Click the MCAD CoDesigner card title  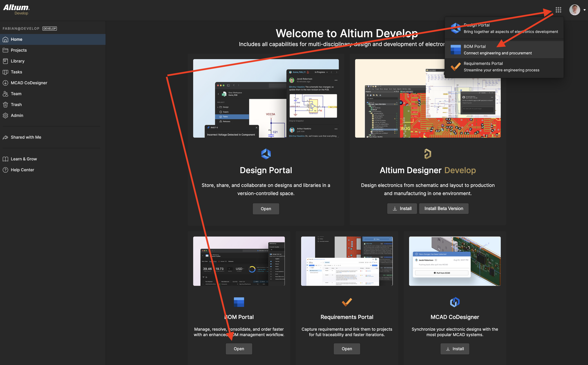[455, 317]
